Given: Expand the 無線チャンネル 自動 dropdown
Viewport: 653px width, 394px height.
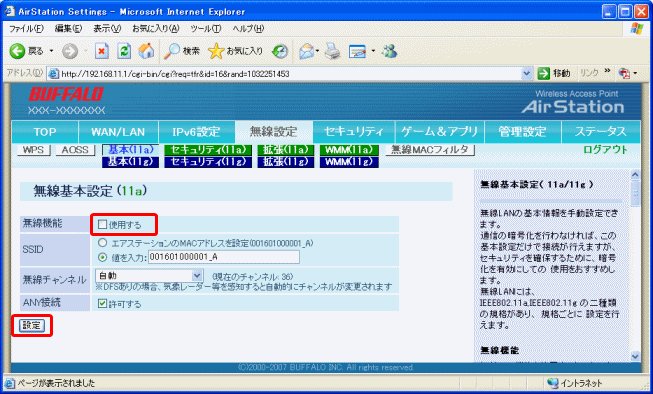Looking at the screenshot, I should pyautogui.click(x=197, y=275).
